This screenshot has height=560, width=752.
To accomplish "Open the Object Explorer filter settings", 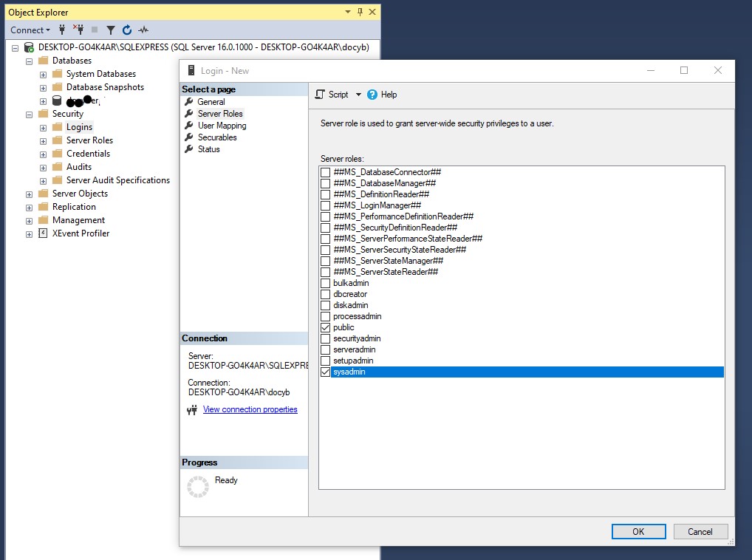I will pos(110,30).
